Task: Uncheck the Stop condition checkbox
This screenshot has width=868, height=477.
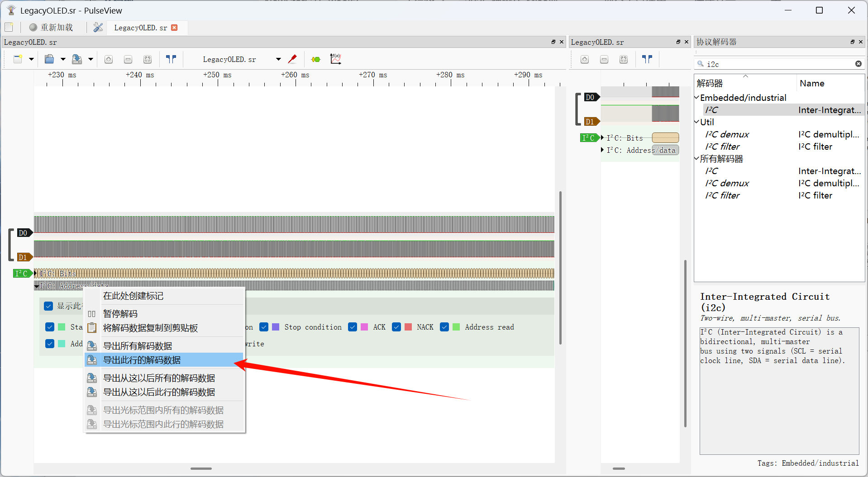Action: coord(264,327)
